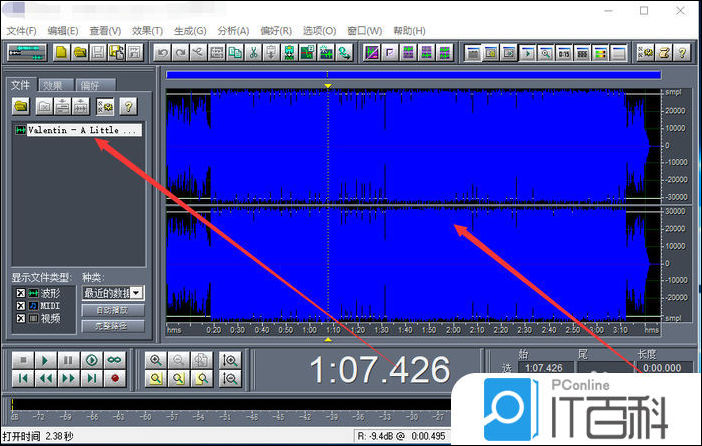Open the 窗口(W) menu
The image size is (702, 446).
[x=364, y=31]
